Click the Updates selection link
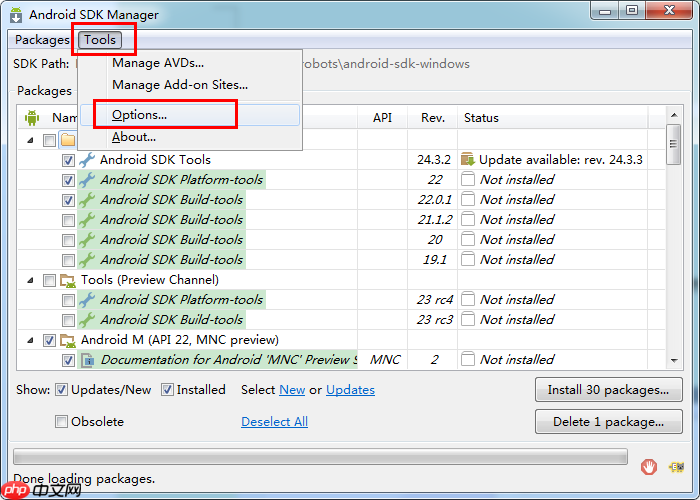This screenshot has height=500, width=700. [x=350, y=390]
